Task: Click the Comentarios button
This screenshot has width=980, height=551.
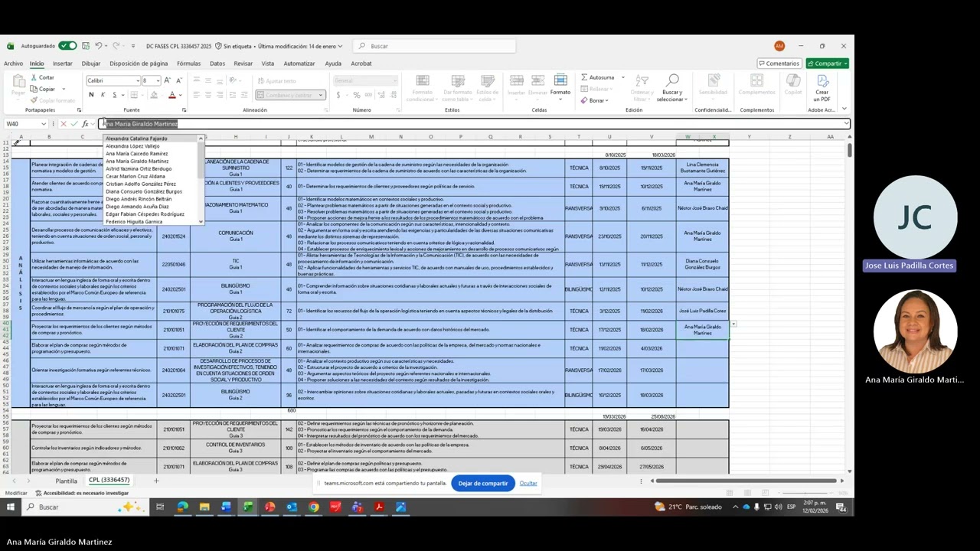Action: coord(779,64)
